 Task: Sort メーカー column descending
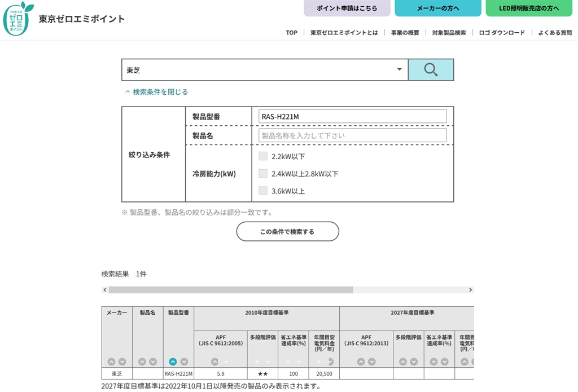coord(122,362)
